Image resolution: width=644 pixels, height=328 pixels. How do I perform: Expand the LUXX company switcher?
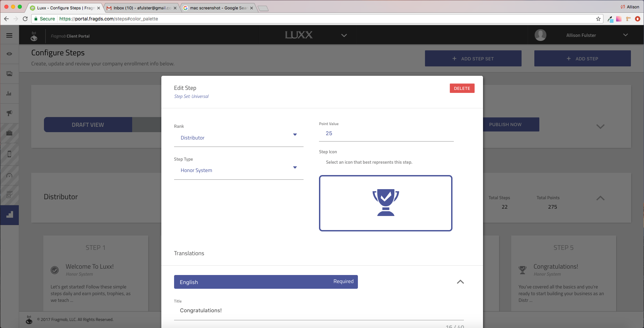[344, 35]
